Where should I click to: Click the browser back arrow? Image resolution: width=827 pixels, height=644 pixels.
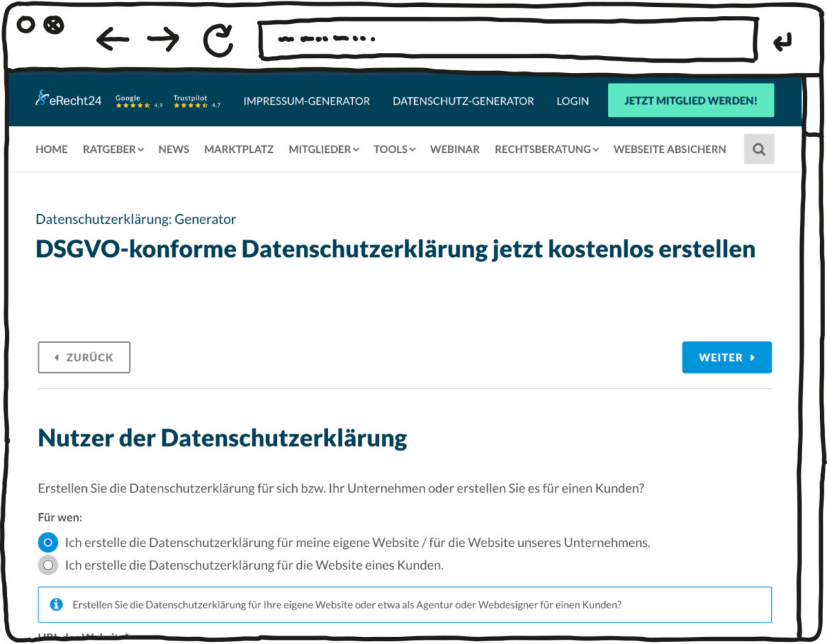[112, 40]
